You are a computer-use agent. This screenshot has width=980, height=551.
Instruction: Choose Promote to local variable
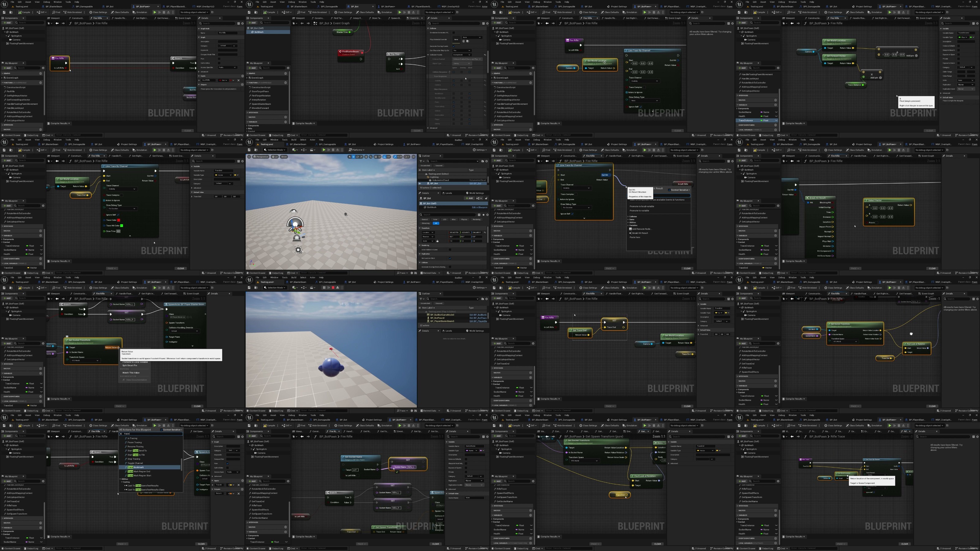pyautogui.click(x=642, y=207)
